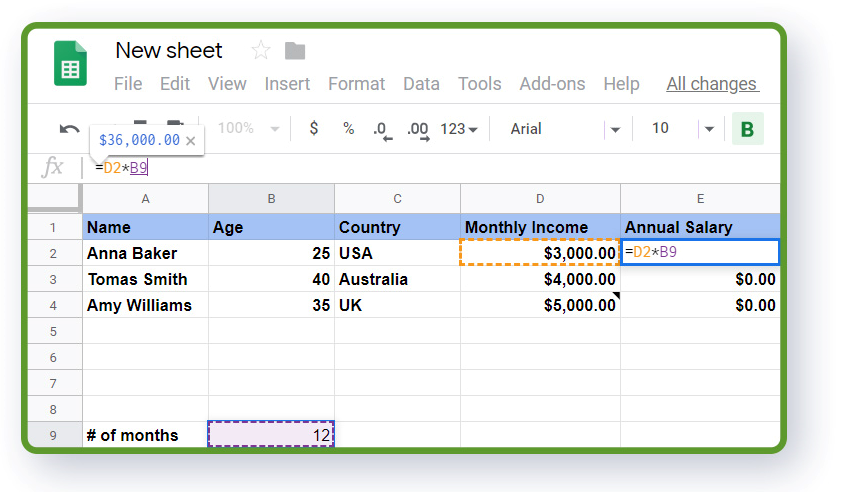This screenshot has height=492, width=851.
Task: Click cell E2 containing =D2*B9
Action: 700,252
